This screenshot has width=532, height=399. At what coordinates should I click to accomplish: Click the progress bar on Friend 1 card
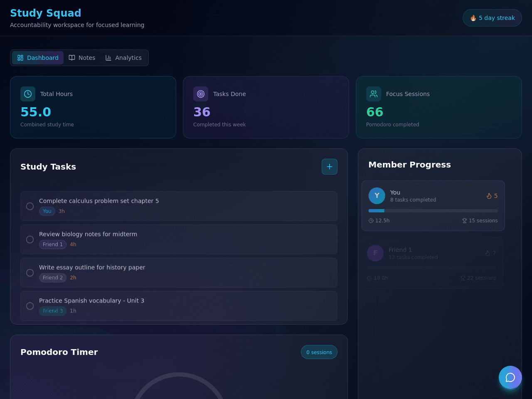point(431,268)
